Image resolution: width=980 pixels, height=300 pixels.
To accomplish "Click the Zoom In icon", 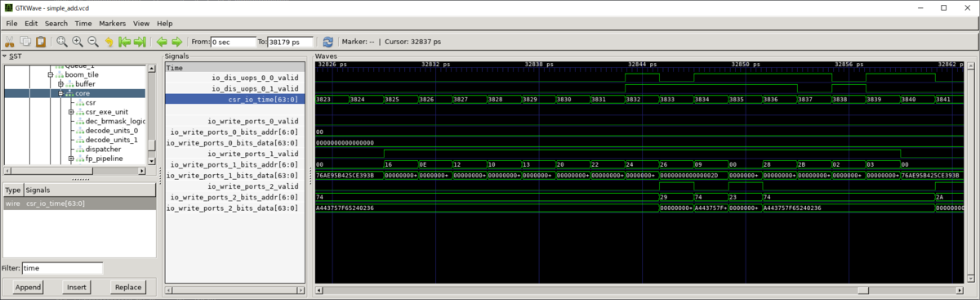I will (x=78, y=42).
